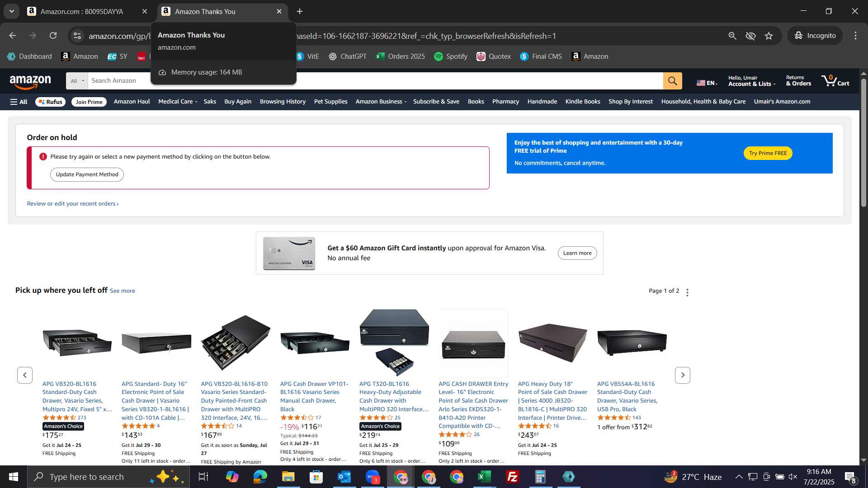868x488 pixels.
Task: Open Task View on taskbar
Action: 203,477
